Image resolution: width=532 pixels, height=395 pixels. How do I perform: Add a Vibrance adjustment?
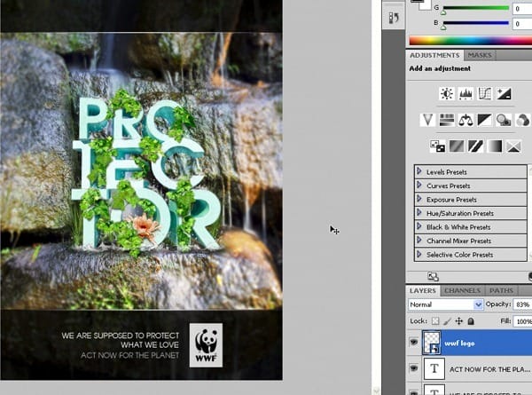[427, 120]
